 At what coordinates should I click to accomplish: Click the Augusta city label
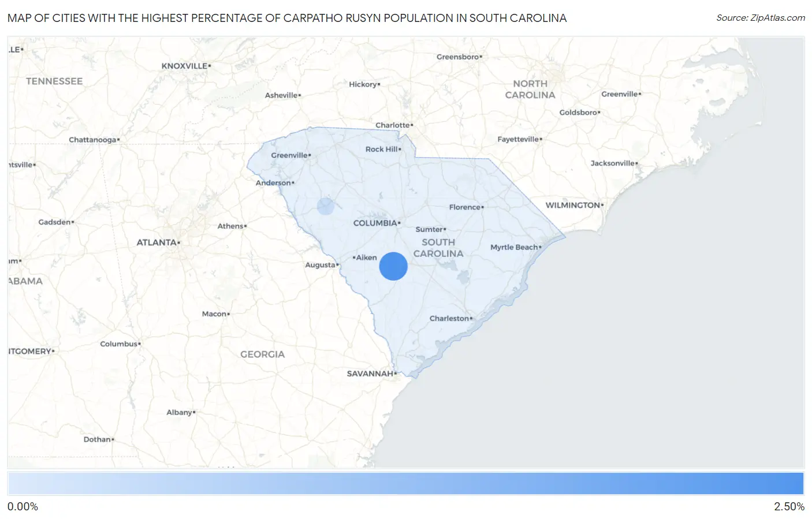tap(320, 265)
